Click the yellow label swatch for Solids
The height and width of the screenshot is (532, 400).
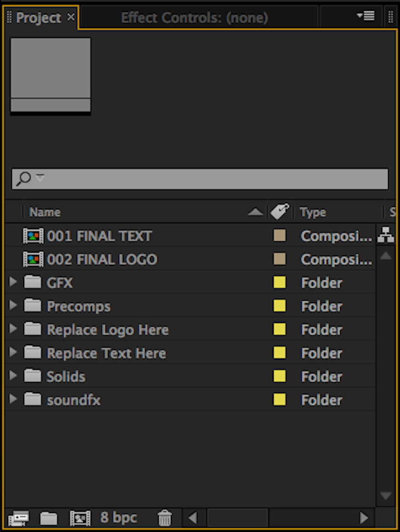tap(280, 376)
